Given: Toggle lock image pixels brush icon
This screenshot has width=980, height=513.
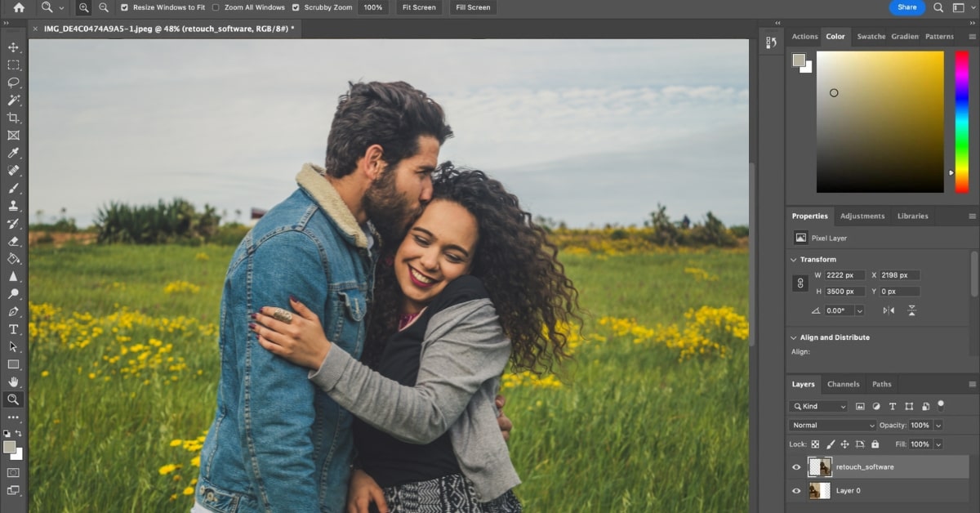Looking at the screenshot, I should [831, 444].
